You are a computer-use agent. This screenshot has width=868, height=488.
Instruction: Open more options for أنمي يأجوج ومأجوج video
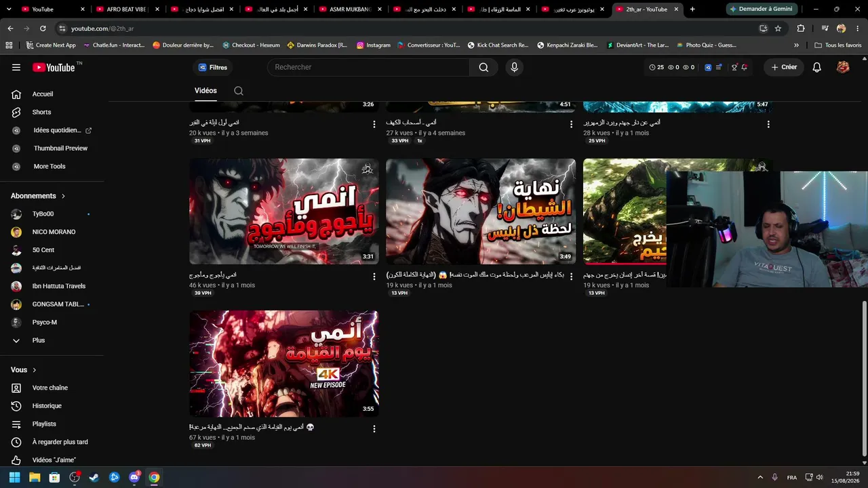pos(374,277)
